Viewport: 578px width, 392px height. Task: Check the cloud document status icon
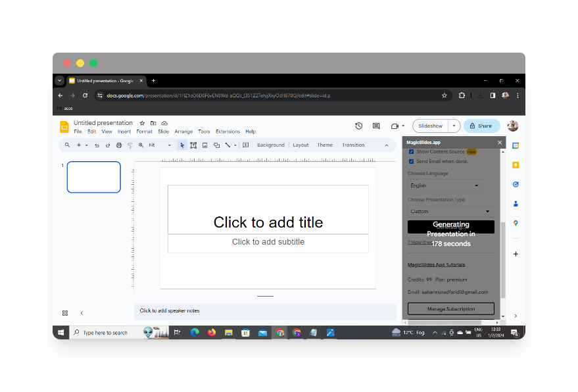pos(164,123)
